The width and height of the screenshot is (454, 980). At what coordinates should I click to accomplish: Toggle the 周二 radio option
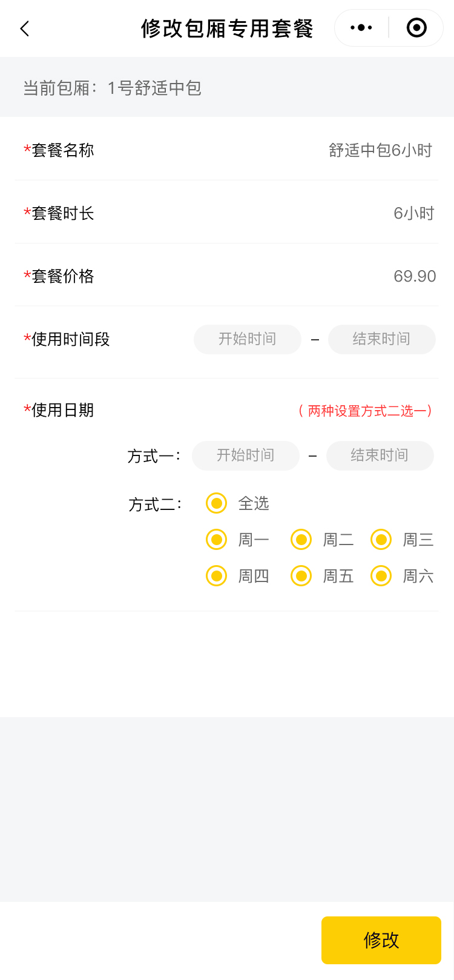pyautogui.click(x=301, y=540)
